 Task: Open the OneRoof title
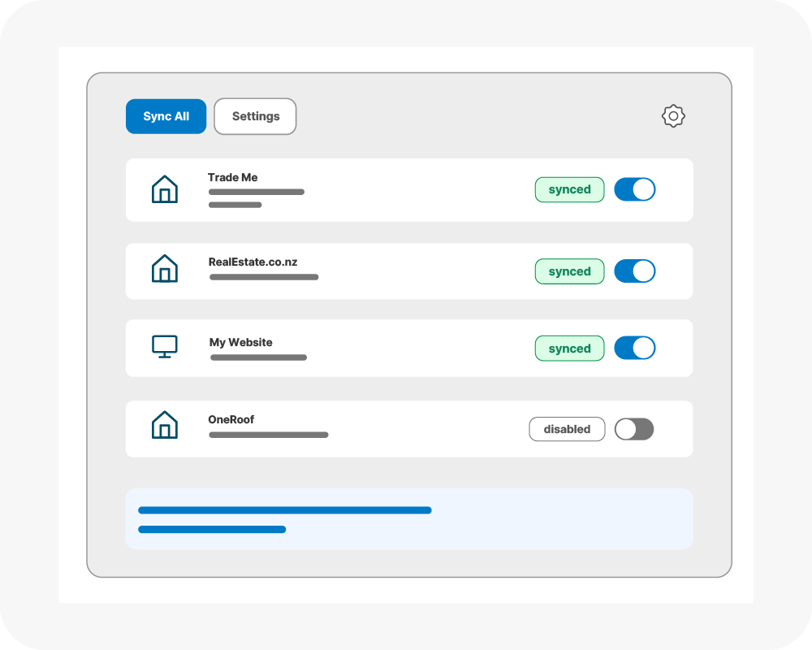[x=231, y=419]
